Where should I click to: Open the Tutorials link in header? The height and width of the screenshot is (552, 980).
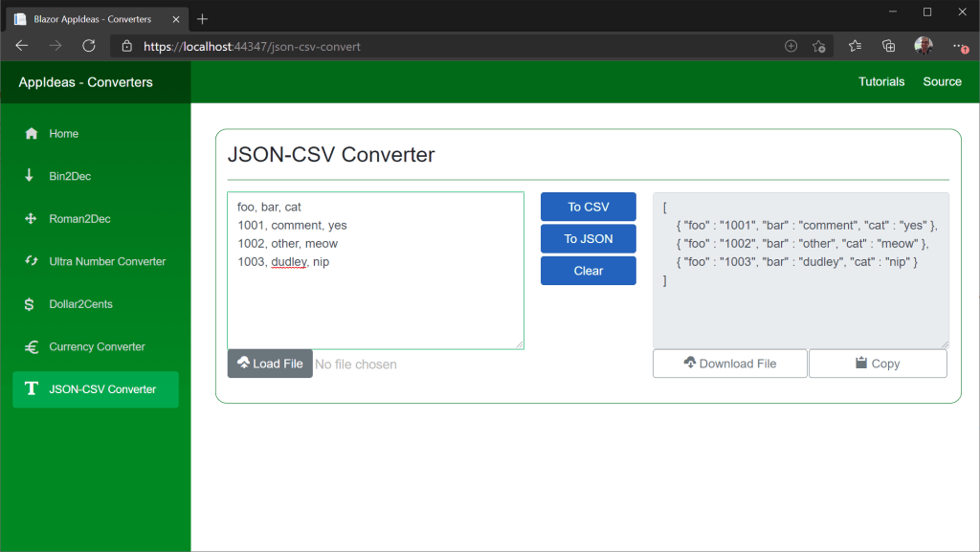(880, 82)
